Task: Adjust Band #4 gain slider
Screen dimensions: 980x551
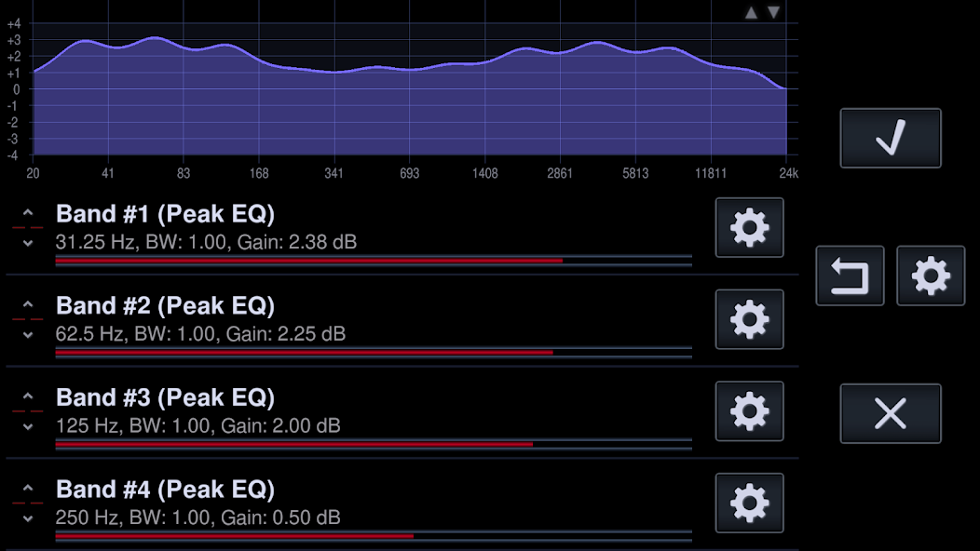Action: coord(374,536)
